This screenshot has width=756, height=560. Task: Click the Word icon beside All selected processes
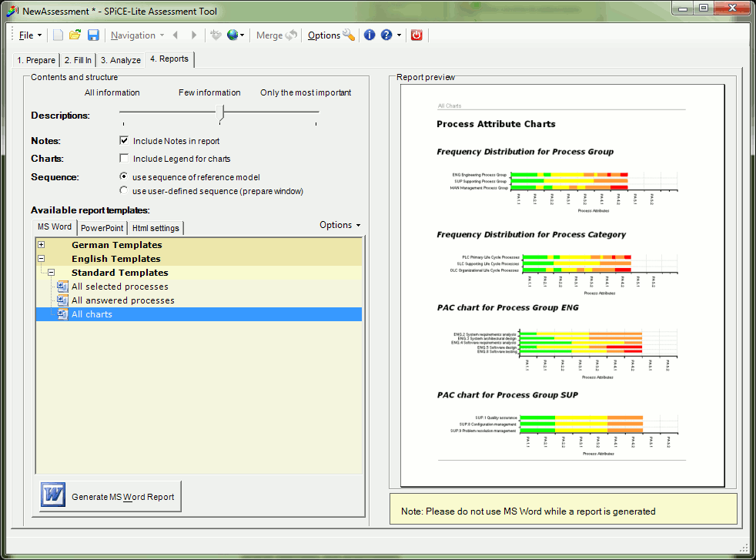click(x=62, y=287)
